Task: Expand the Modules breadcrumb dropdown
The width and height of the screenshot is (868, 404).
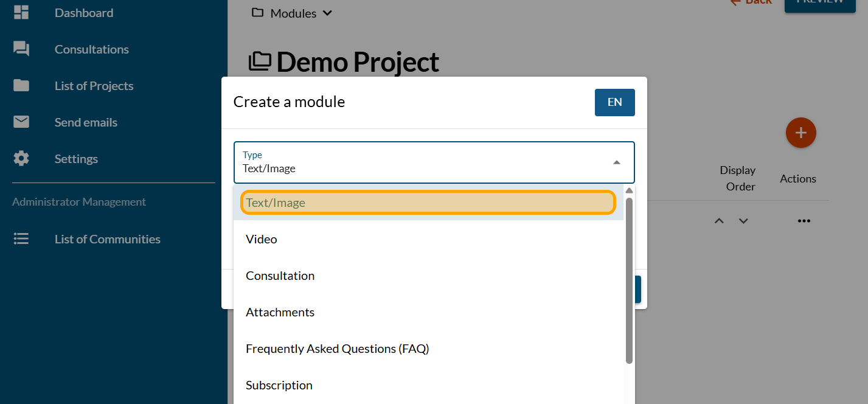Action: (x=327, y=13)
